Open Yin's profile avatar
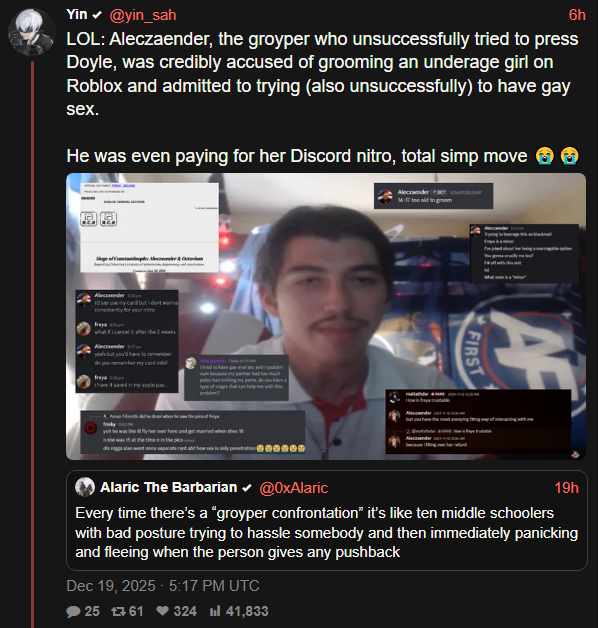 coord(32,32)
